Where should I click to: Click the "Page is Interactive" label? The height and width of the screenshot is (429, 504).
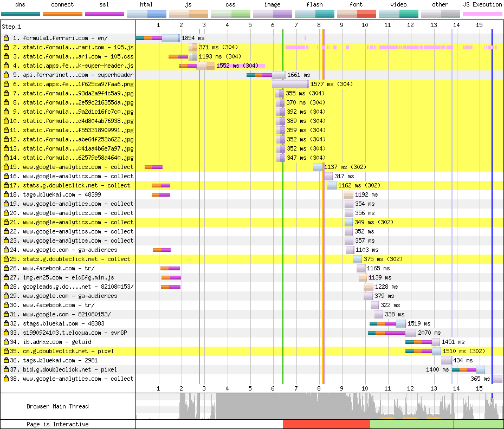[57, 425]
